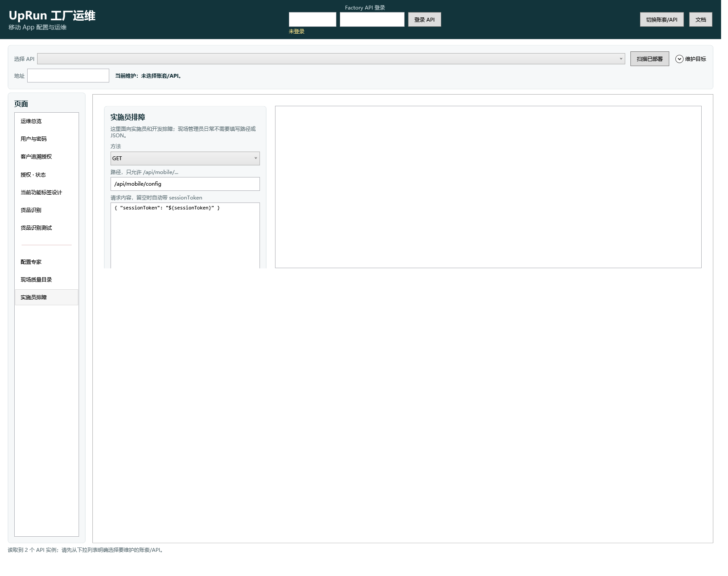The image size is (728, 576).
Task: Open the 文档 button
Action: [x=700, y=19]
